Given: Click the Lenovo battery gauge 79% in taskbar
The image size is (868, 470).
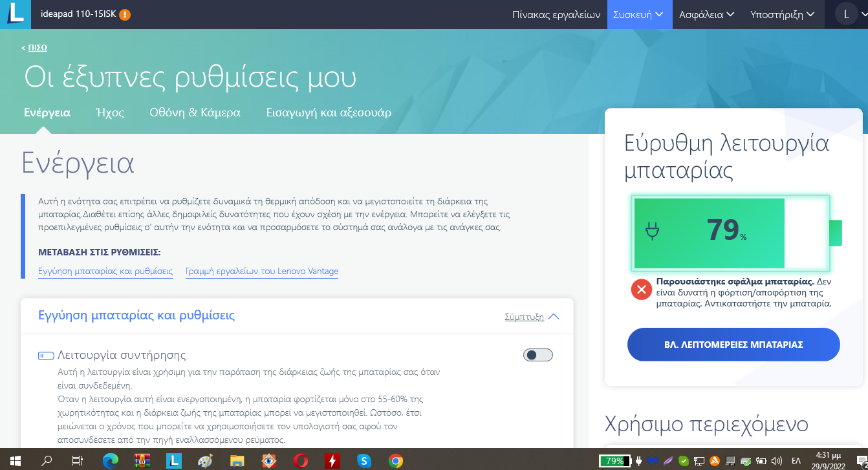Looking at the screenshot, I should coord(616,461).
